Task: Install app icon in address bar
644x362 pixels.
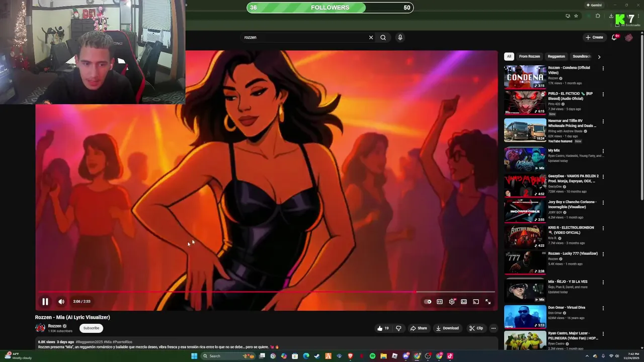Action: pos(568,16)
